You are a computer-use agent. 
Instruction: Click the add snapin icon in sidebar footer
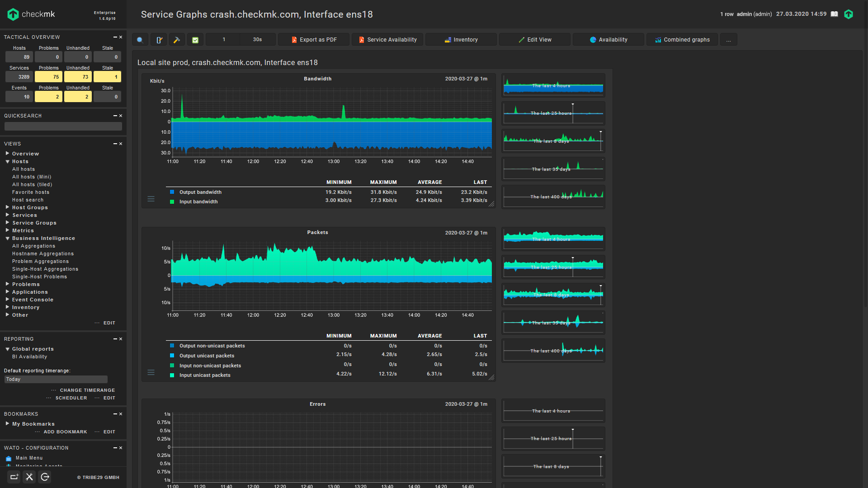[14, 477]
